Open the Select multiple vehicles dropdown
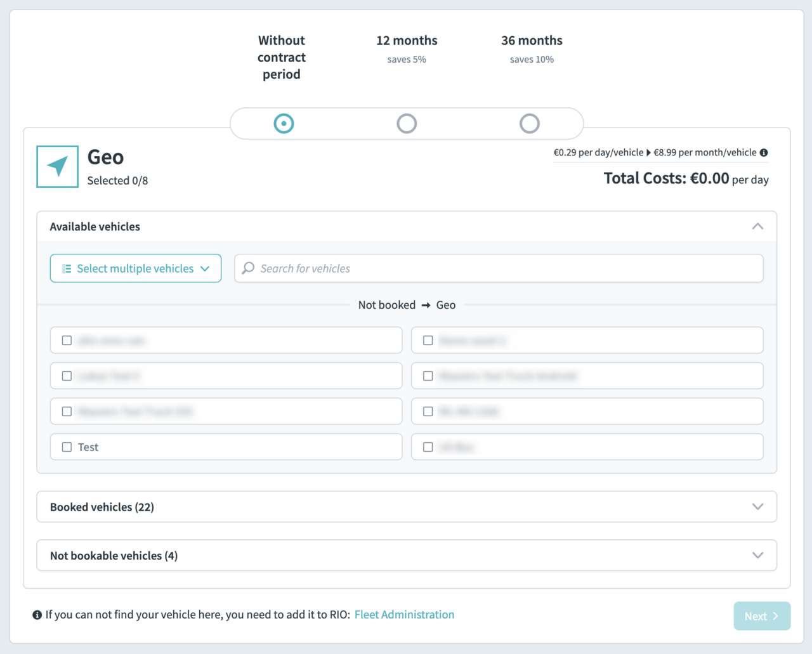This screenshot has width=812, height=654. pyautogui.click(x=135, y=268)
